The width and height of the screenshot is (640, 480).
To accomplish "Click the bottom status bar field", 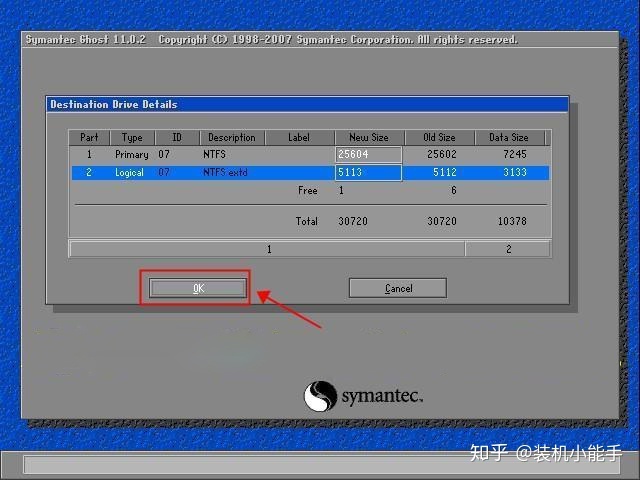I will pos(320,465).
